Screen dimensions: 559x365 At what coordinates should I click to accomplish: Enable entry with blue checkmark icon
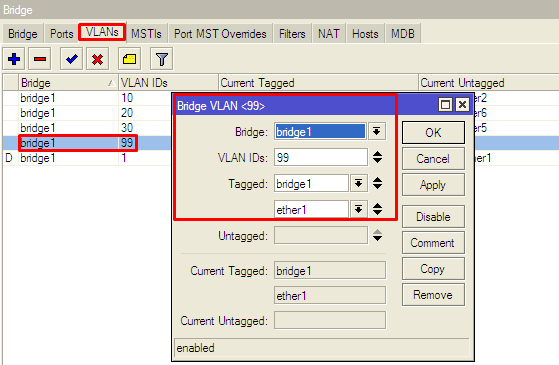pyautogui.click(x=72, y=59)
